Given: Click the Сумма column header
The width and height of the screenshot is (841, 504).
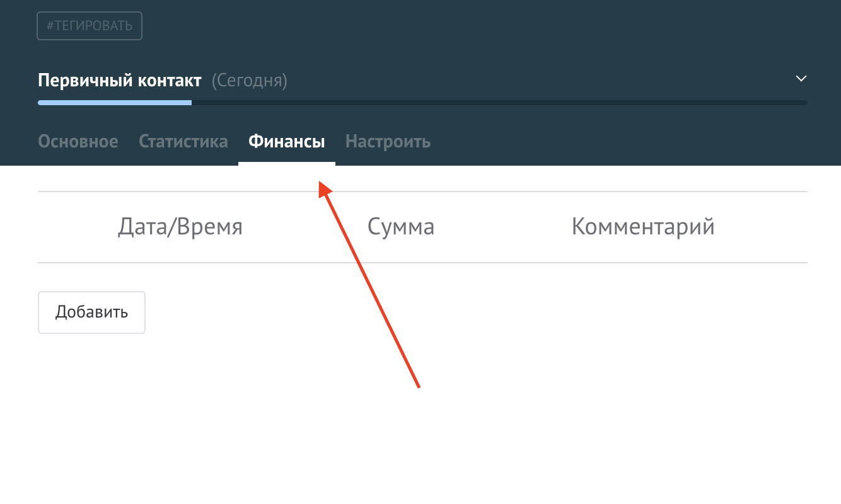Looking at the screenshot, I should pyautogui.click(x=401, y=227).
